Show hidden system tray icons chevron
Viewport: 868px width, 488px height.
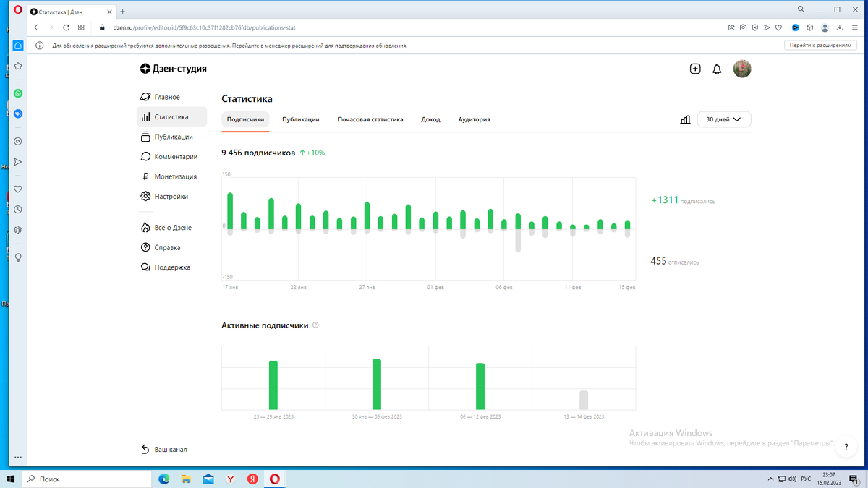pyautogui.click(x=770, y=479)
